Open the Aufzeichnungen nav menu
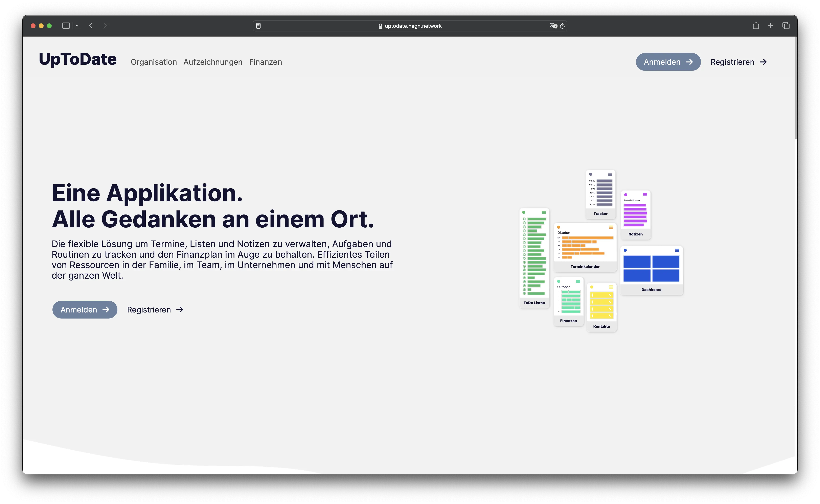This screenshot has height=504, width=820. click(213, 62)
